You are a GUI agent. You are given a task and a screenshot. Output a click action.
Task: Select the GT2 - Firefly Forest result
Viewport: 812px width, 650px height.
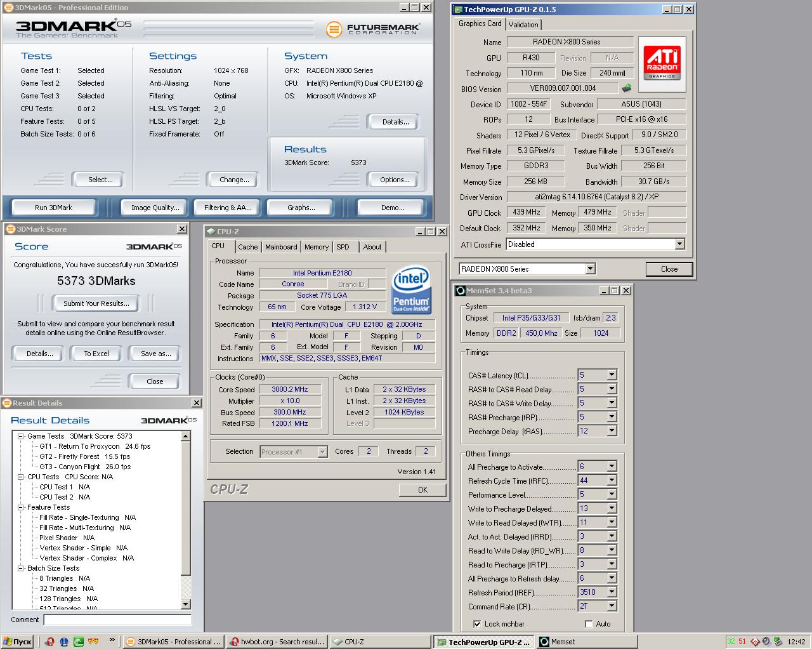tap(84, 456)
